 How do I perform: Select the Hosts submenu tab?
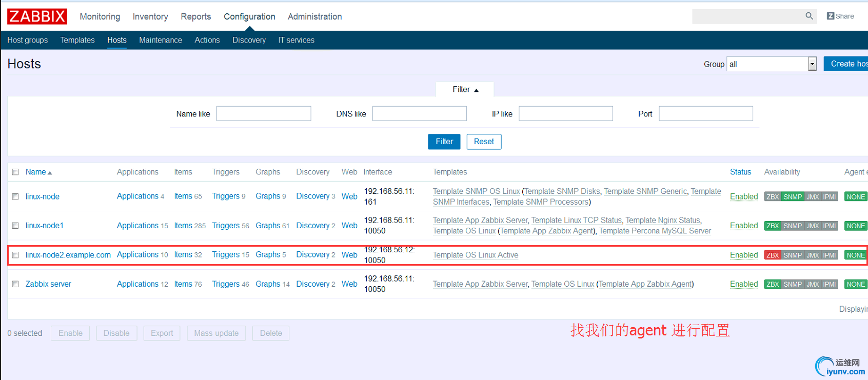tap(117, 40)
